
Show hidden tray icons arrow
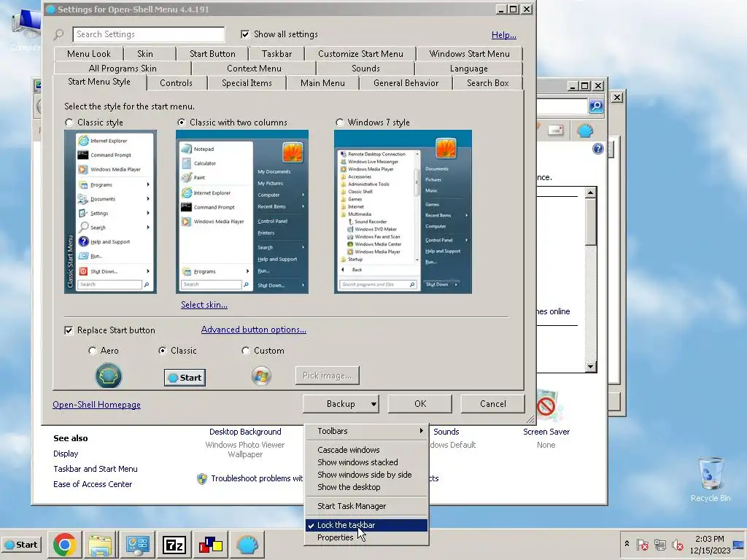627,544
